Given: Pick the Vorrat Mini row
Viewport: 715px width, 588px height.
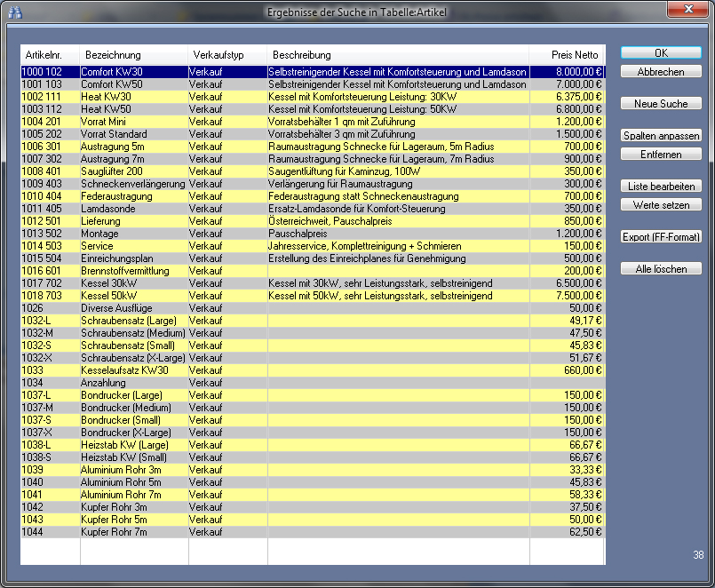Looking at the screenshot, I should tap(313, 122).
